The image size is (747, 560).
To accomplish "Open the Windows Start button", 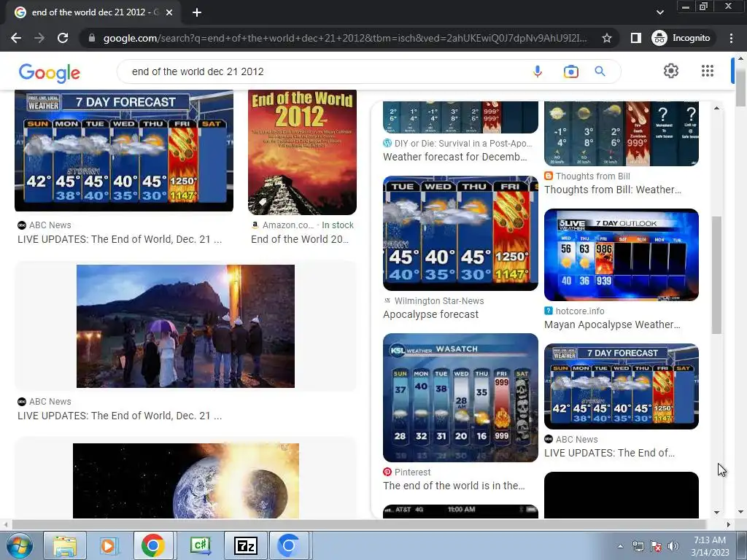I will [19, 545].
